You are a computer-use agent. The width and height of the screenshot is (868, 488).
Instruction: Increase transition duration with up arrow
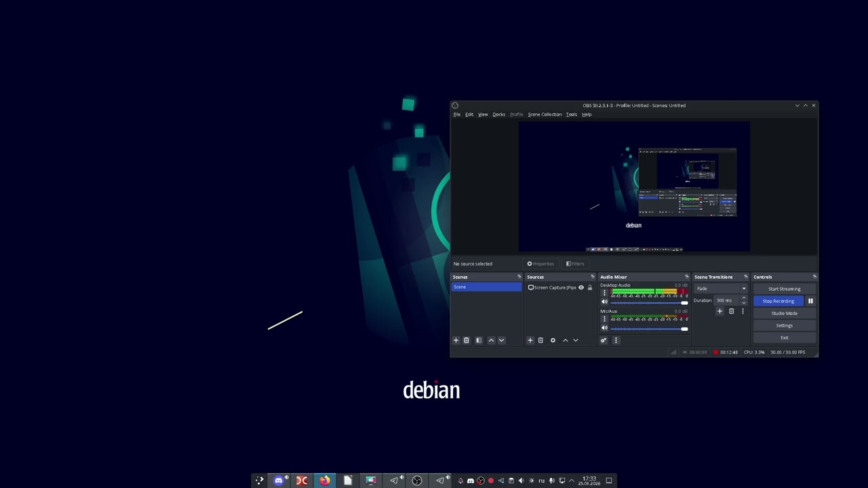click(x=744, y=298)
